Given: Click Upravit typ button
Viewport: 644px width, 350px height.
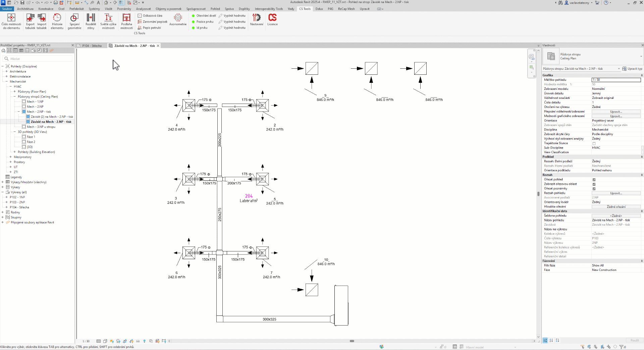Looking at the screenshot, I should (632, 69).
